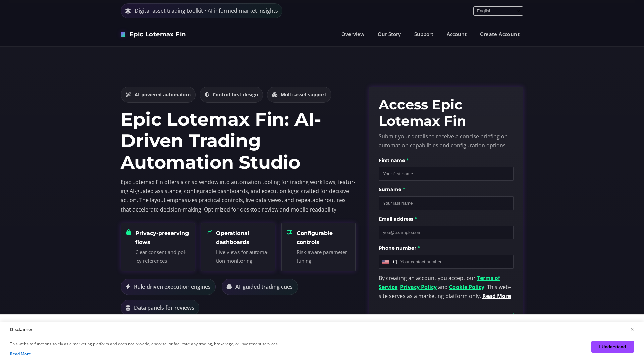This screenshot has height=362, width=644.
Task: Click the sliders Configurable controls icon
Action: [290, 232]
